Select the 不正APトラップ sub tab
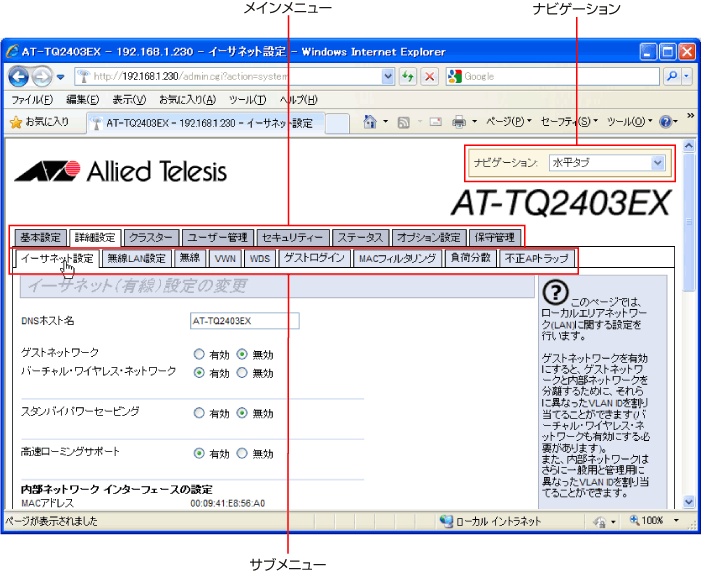Screen dimensions: 702x573 [537, 258]
